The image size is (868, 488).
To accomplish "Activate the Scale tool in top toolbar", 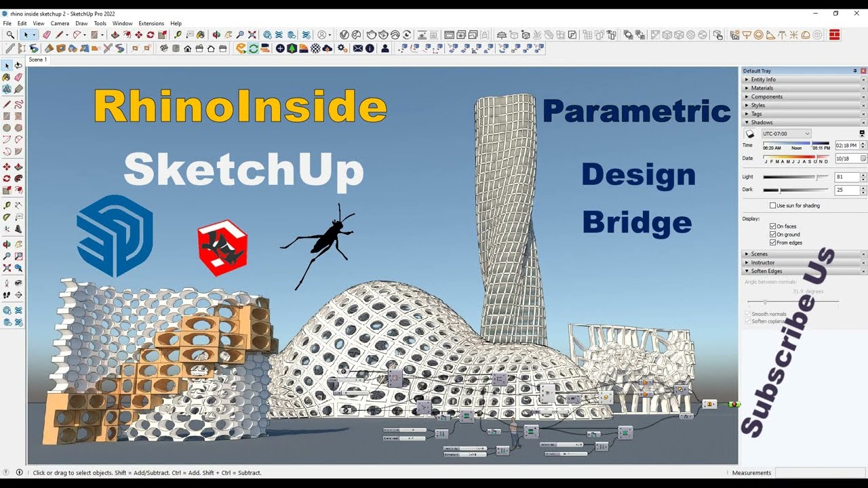I will point(163,35).
